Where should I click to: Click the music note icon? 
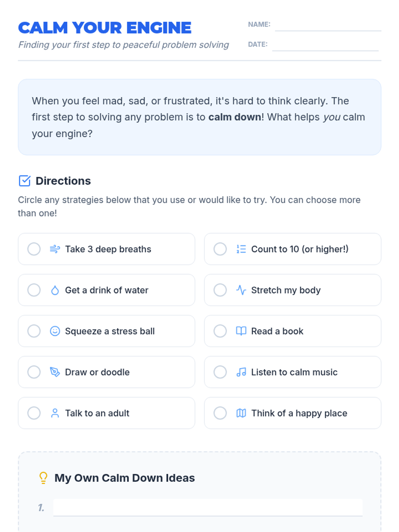pyautogui.click(x=241, y=372)
